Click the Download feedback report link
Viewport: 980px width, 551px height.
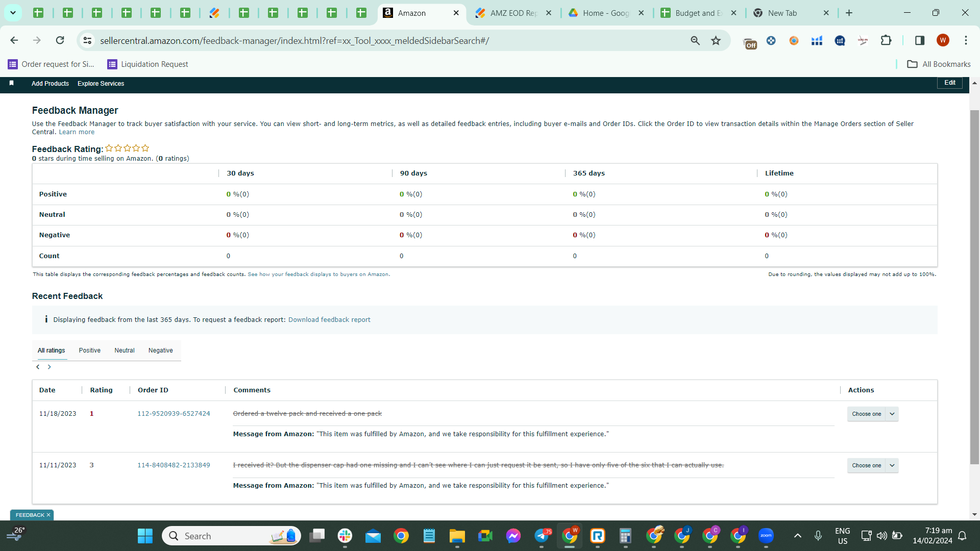click(329, 320)
